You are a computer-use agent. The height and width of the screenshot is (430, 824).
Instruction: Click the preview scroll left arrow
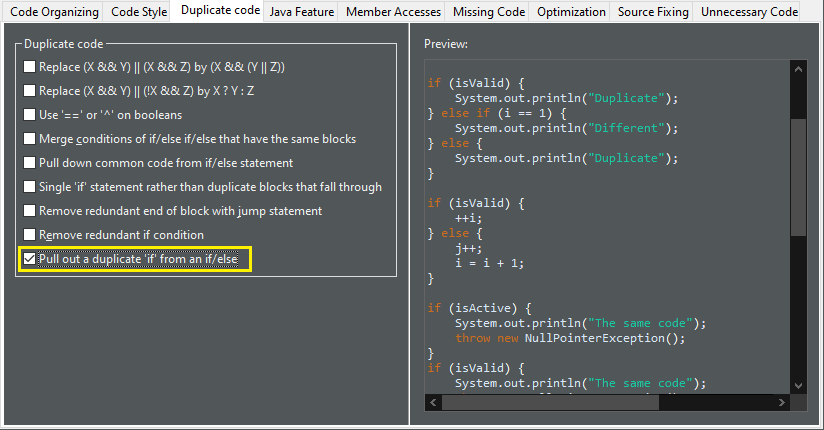pyautogui.click(x=433, y=402)
